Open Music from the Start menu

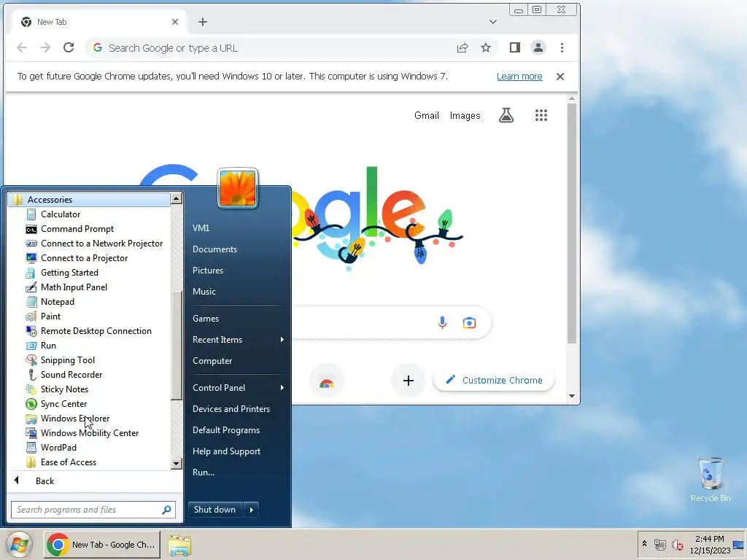[204, 292]
